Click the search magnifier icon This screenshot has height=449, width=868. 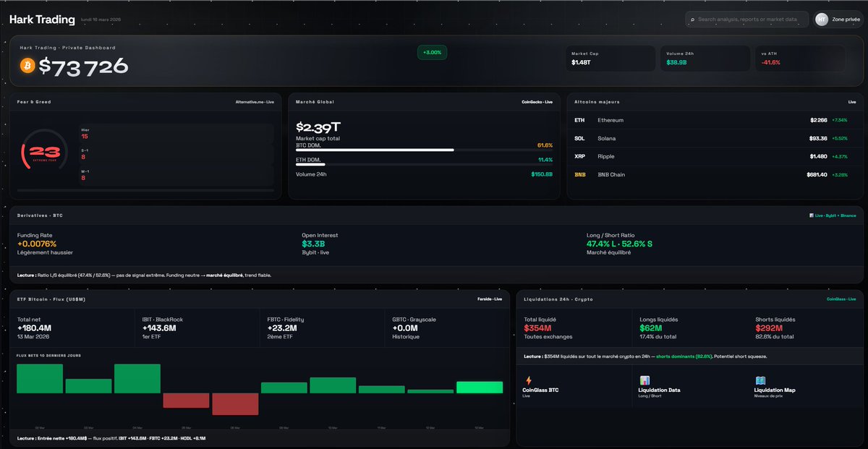[x=692, y=20]
